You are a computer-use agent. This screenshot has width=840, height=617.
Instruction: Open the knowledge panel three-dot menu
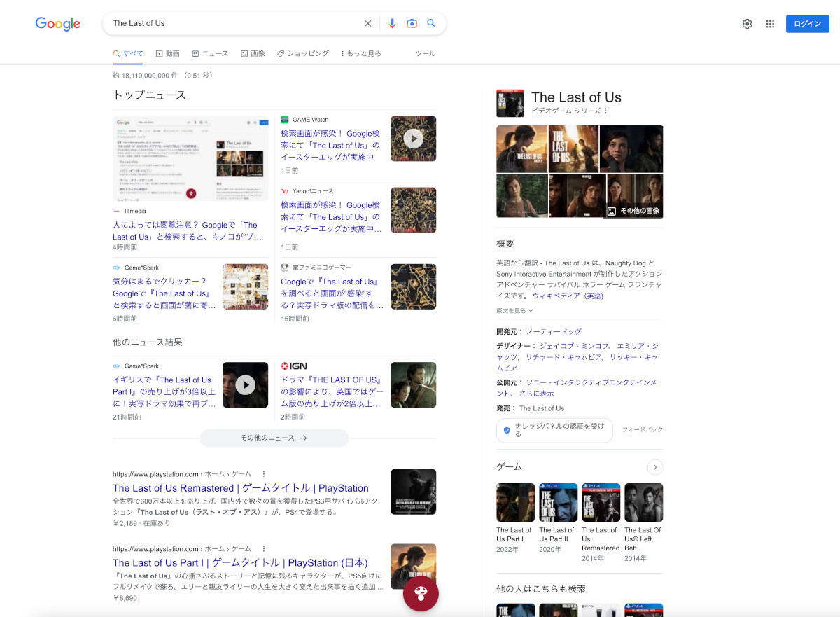pos(606,111)
